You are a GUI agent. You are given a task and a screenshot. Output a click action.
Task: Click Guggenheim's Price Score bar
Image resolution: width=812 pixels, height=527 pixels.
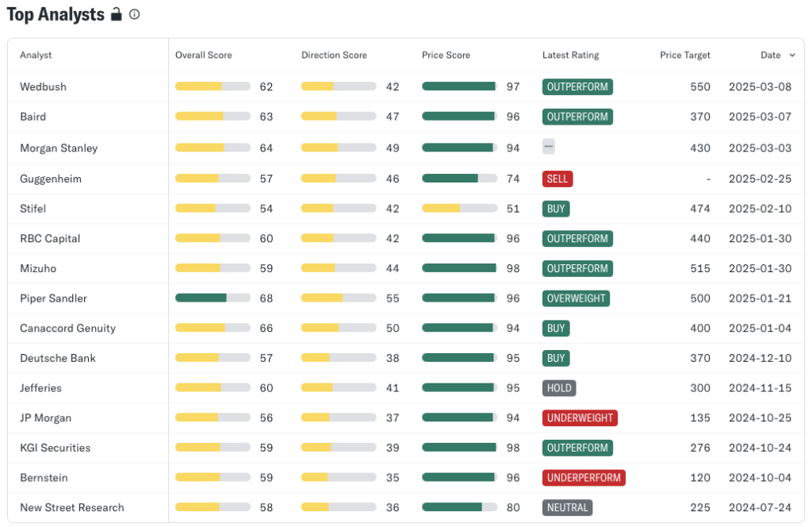[x=459, y=179]
